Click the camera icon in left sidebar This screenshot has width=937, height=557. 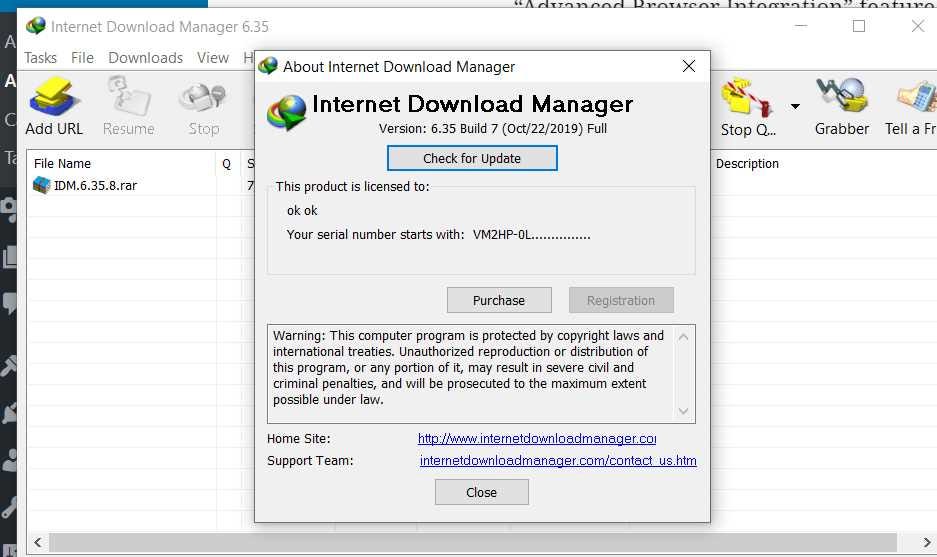pos(8,209)
